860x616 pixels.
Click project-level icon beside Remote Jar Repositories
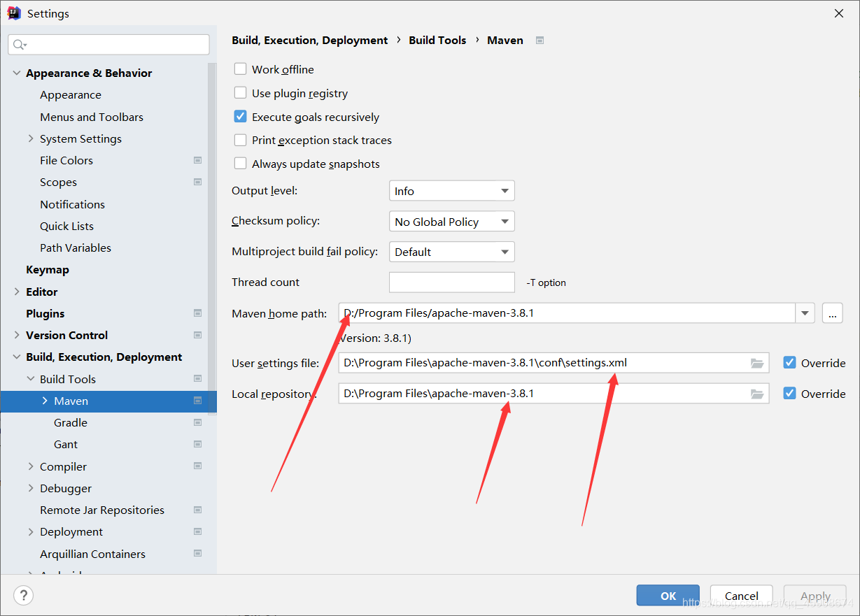[197, 510]
